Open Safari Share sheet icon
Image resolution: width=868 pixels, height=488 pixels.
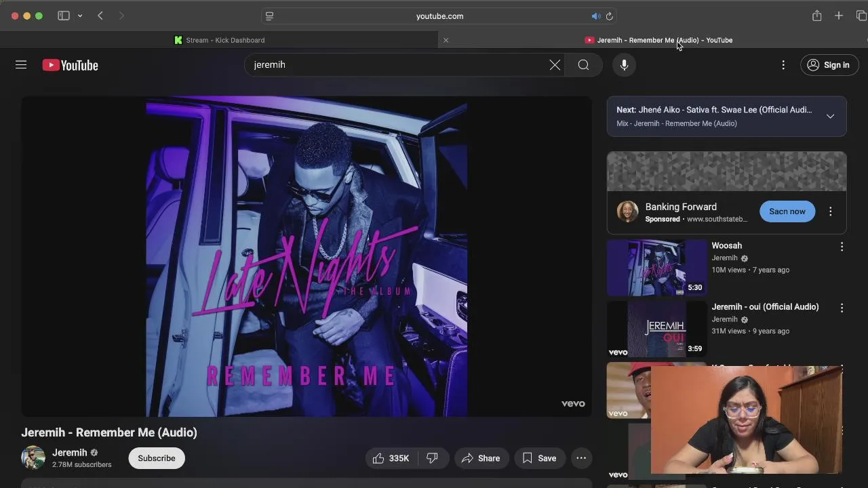pyautogui.click(x=817, y=16)
